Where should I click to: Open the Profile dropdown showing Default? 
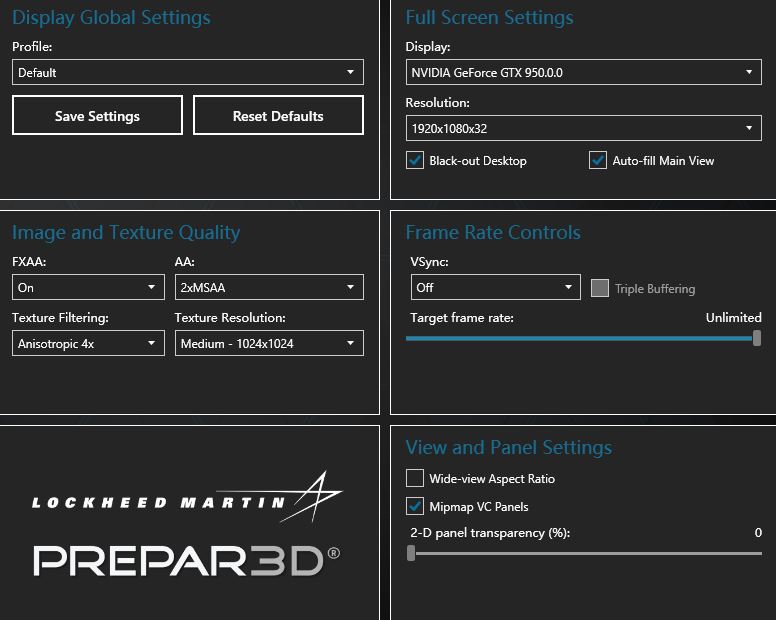188,72
